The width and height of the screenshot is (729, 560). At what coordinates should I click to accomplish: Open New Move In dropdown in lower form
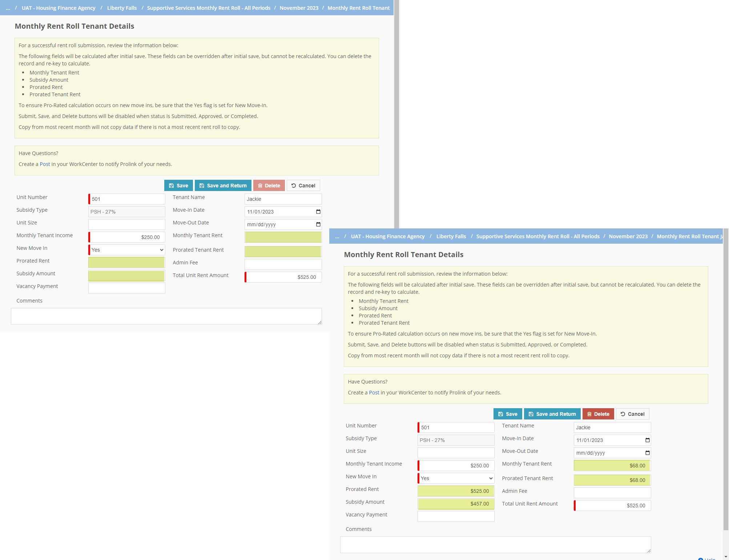456,478
